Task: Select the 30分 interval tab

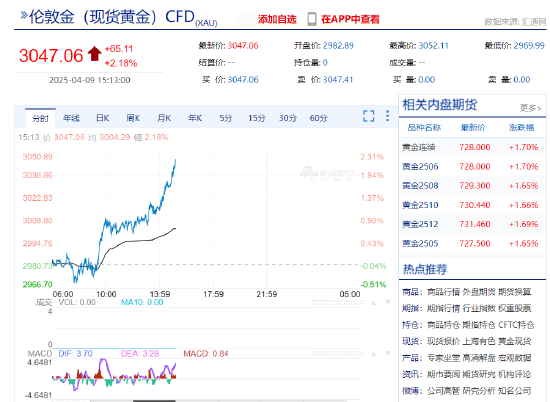Action: (288, 118)
